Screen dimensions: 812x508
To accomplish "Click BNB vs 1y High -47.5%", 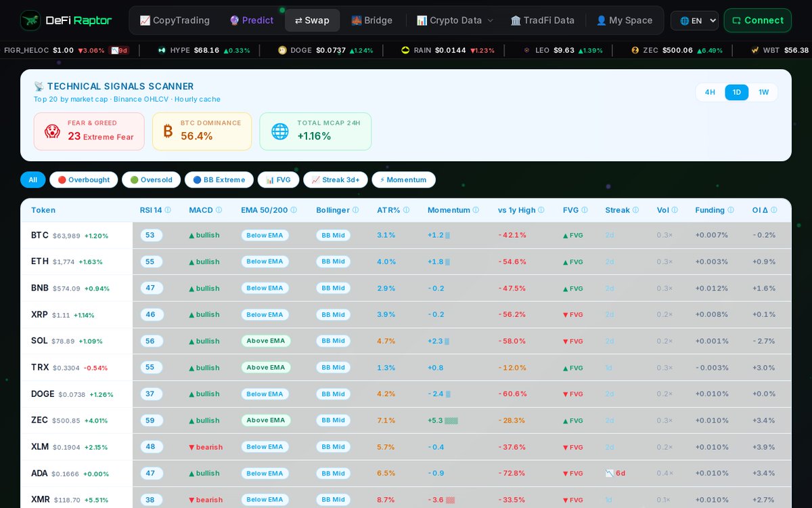I will point(512,288).
